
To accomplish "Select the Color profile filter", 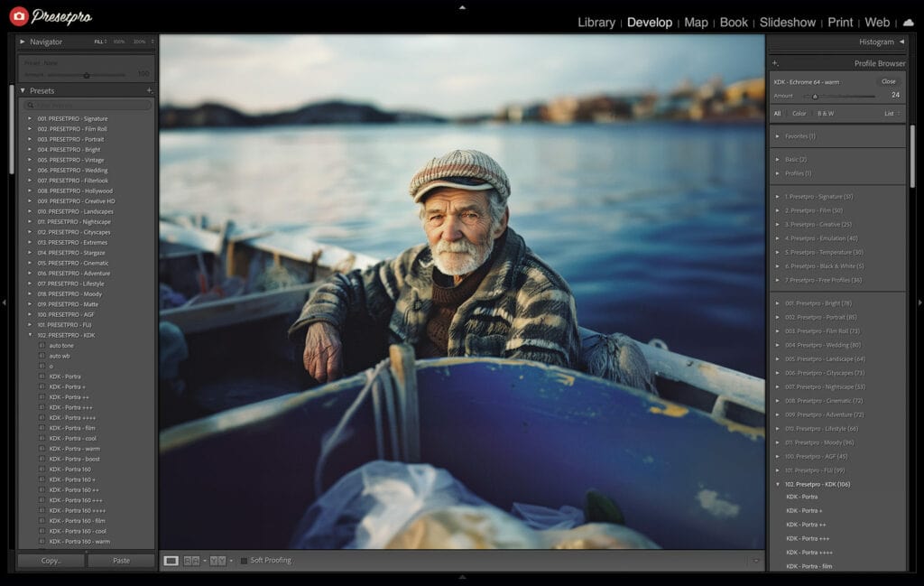I will pyautogui.click(x=799, y=114).
